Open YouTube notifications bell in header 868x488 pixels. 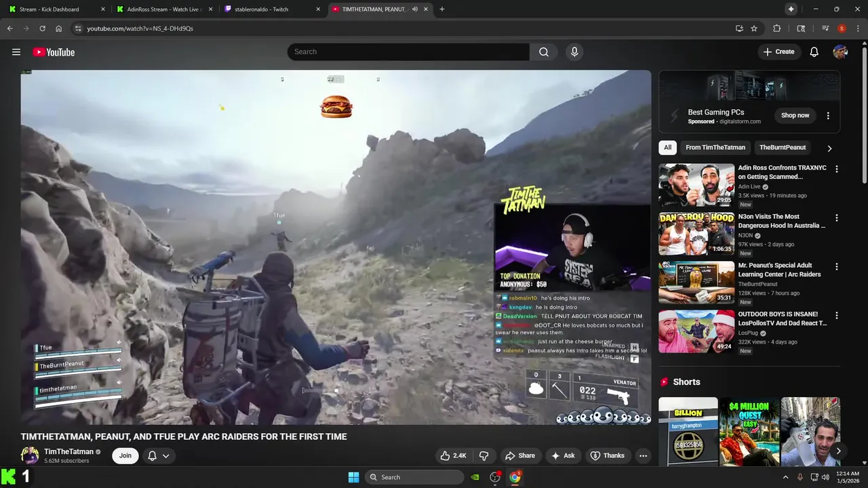click(x=814, y=52)
